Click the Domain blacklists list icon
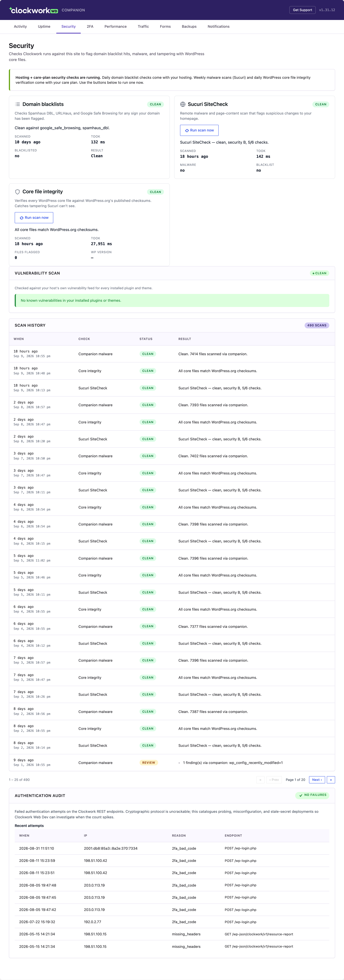 click(x=17, y=104)
